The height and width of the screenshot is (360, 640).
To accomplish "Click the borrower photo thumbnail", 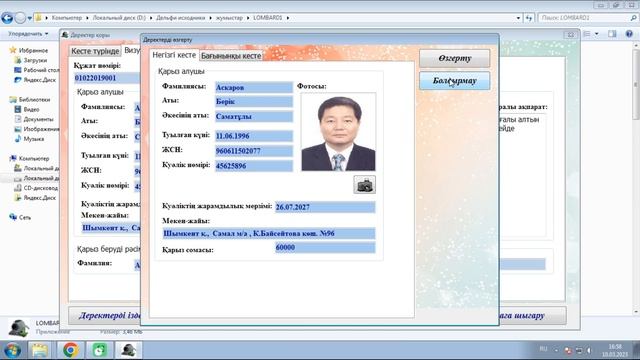I will (338, 132).
